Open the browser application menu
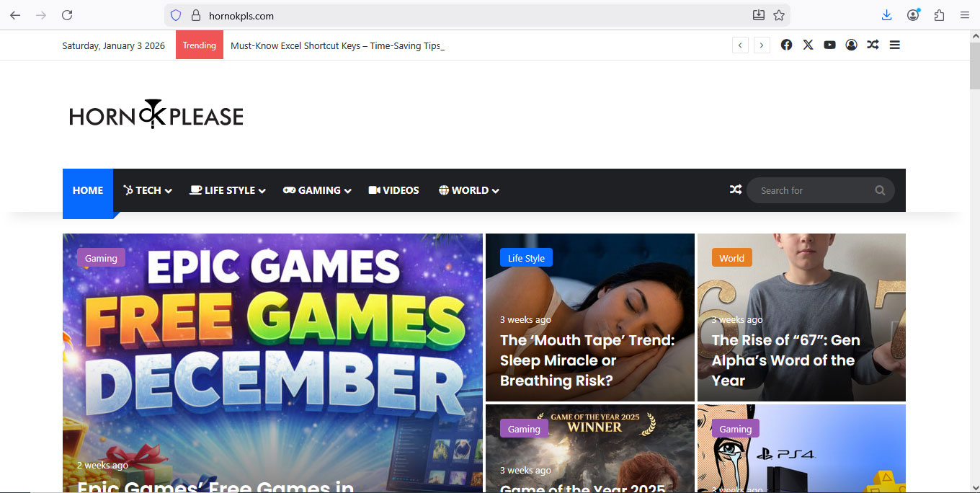The width and height of the screenshot is (980, 493). [x=965, y=15]
